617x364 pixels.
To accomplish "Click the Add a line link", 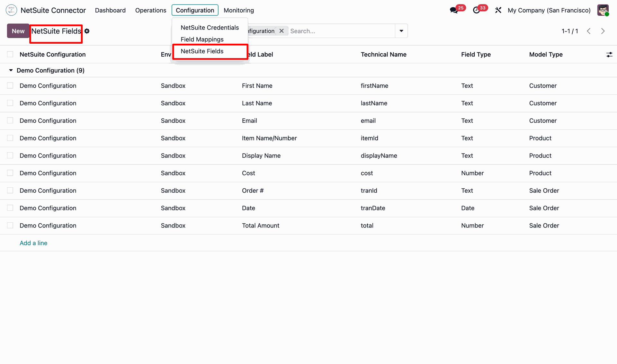I will pyautogui.click(x=33, y=243).
